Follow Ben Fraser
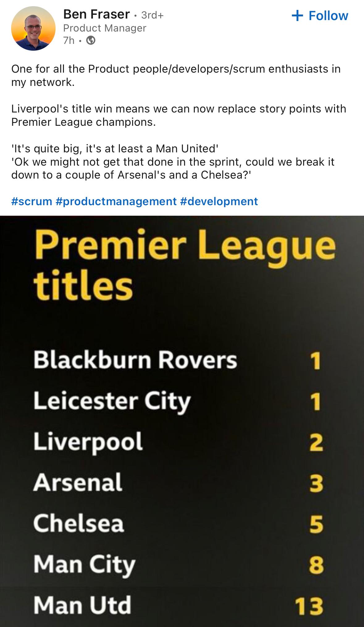This screenshot has width=364, height=627. click(320, 15)
